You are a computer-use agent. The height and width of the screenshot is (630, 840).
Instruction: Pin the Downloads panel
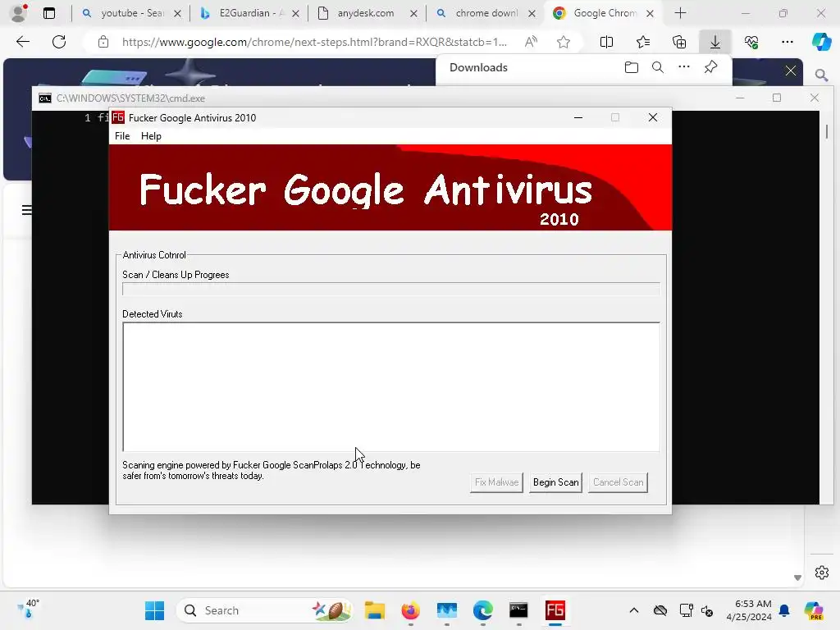pos(711,67)
